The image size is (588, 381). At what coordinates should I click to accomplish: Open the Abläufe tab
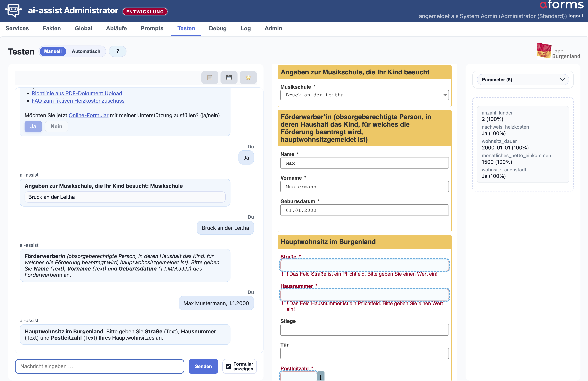click(x=116, y=28)
